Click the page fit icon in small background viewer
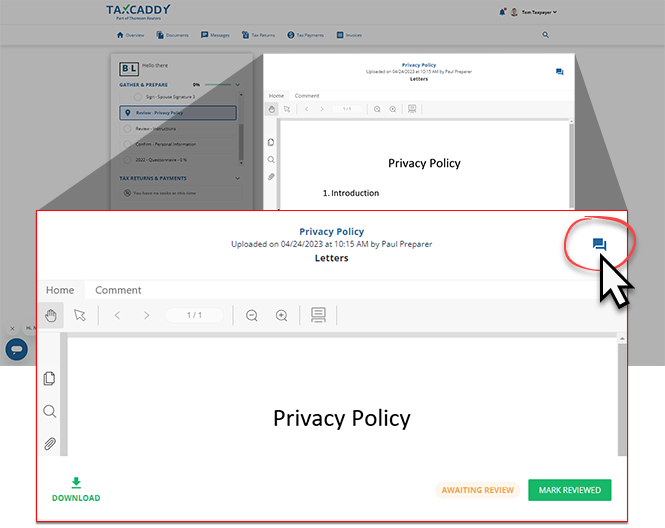 (412, 109)
